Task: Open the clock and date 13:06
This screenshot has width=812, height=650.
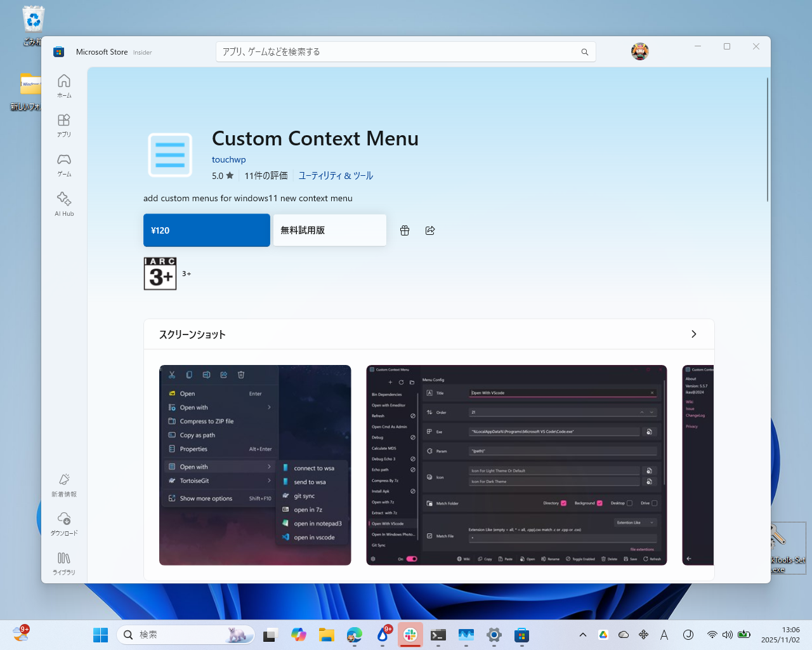Action: pos(781,635)
